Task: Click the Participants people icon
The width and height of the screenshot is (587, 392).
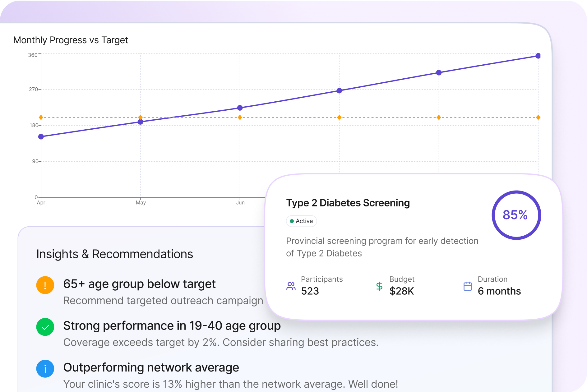Action: (x=291, y=286)
